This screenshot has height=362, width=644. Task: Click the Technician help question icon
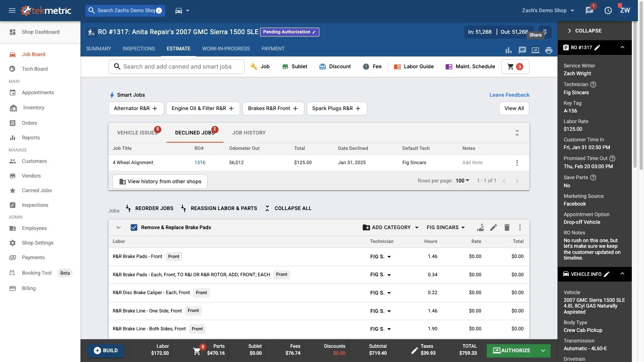[x=593, y=85]
